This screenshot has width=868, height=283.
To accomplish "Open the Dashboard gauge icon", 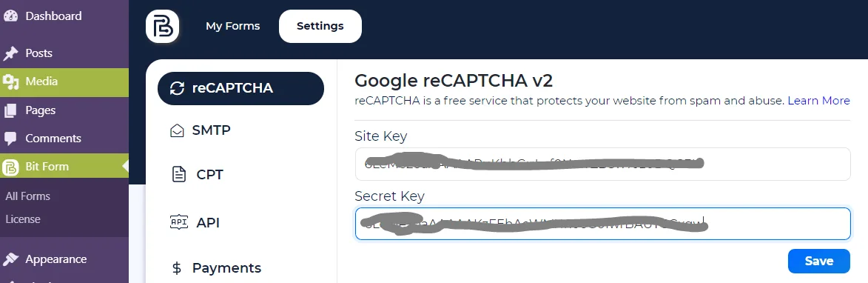I will [10, 16].
